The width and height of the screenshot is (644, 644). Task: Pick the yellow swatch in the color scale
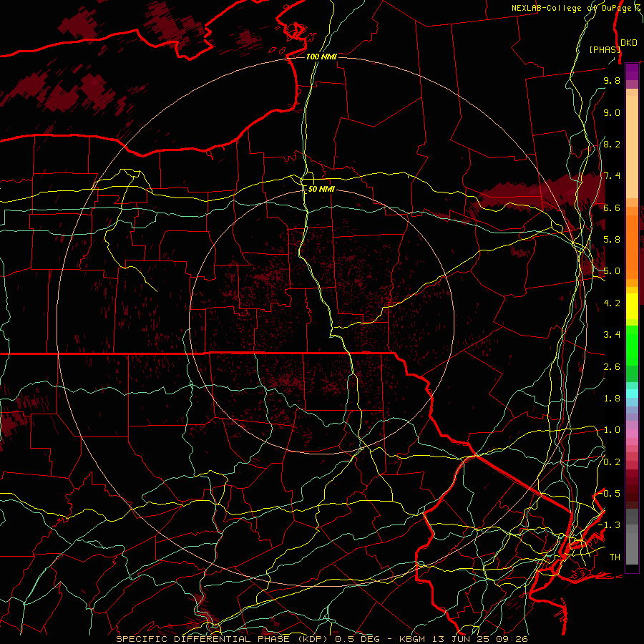tap(632, 306)
